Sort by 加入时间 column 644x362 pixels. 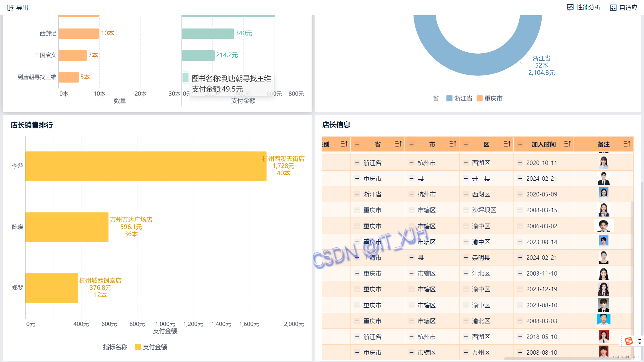tap(567, 144)
